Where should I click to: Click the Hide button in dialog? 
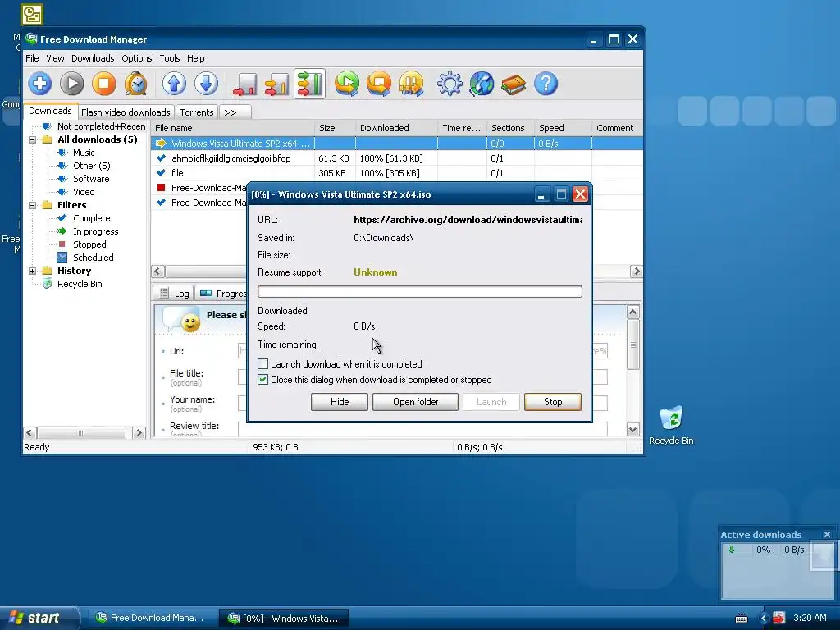(x=340, y=402)
